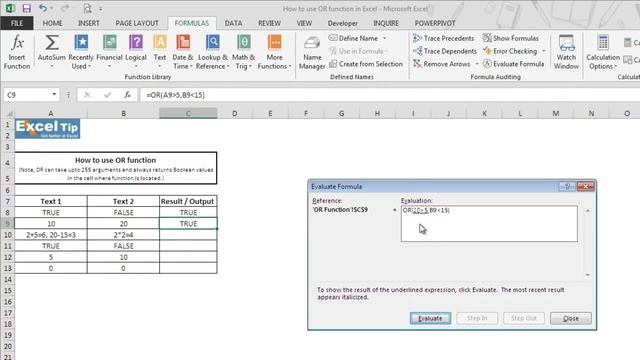640x360 pixels.
Task: Select row 15 header
Action: tap(7, 291)
